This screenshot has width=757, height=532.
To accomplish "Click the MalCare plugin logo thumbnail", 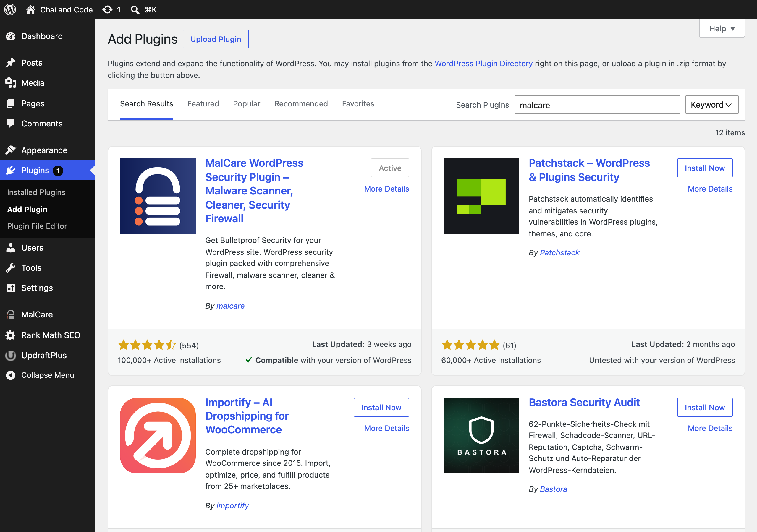I will point(158,196).
